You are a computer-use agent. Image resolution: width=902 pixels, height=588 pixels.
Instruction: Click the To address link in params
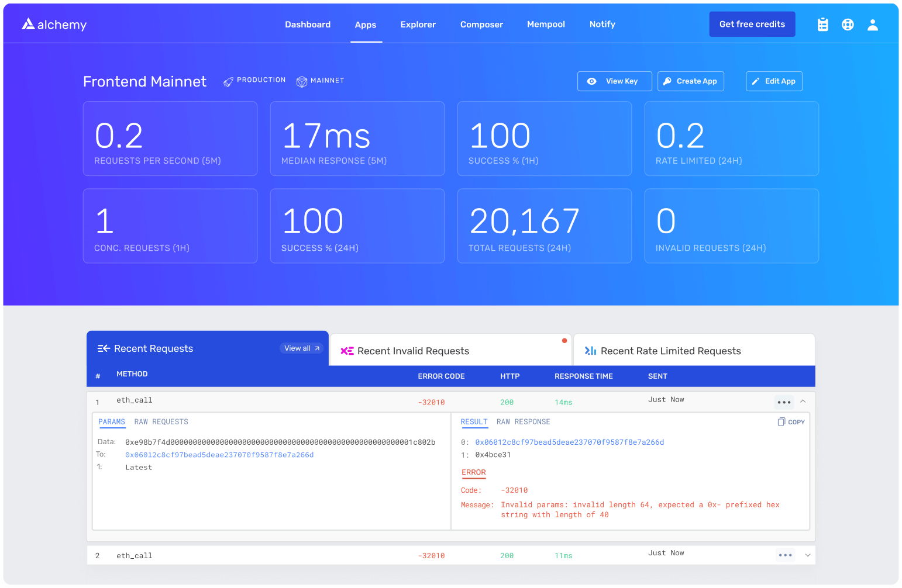click(219, 455)
